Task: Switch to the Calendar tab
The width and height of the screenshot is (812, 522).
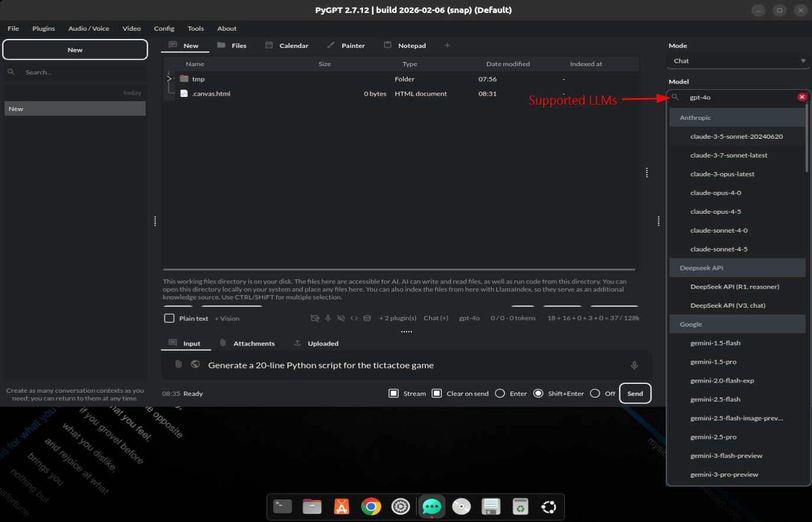Action: click(287, 45)
